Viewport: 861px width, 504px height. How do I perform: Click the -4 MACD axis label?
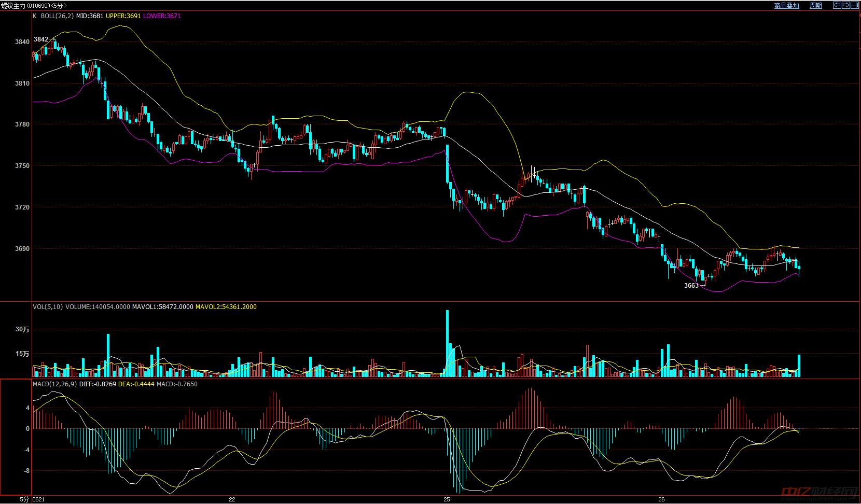pos(26,450)
